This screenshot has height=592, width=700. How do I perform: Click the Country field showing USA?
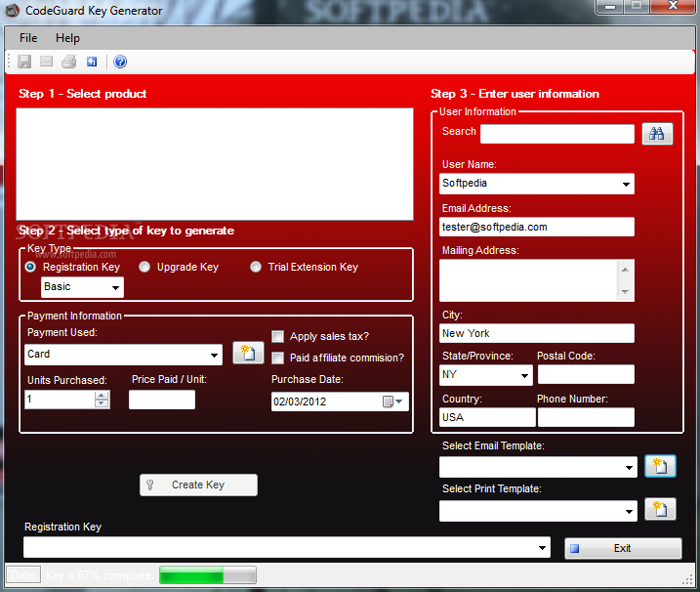pos(487,417)
